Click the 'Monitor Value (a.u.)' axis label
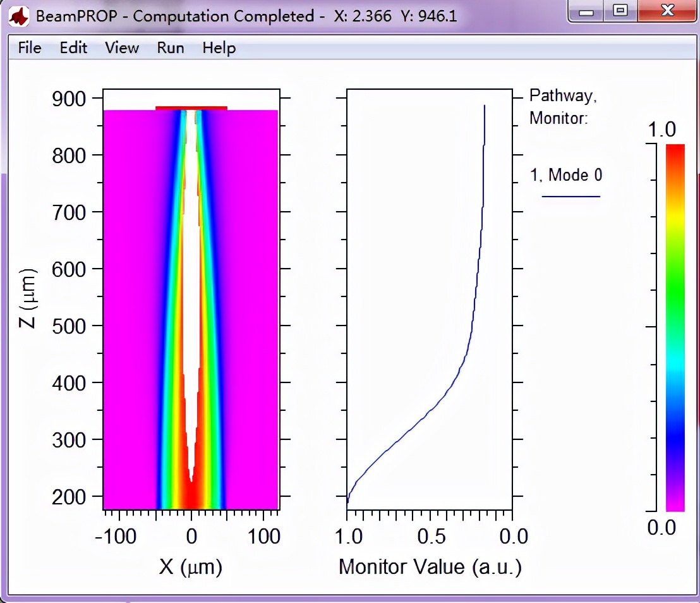This screenshot has width=700, height=603. pos(430,567)
